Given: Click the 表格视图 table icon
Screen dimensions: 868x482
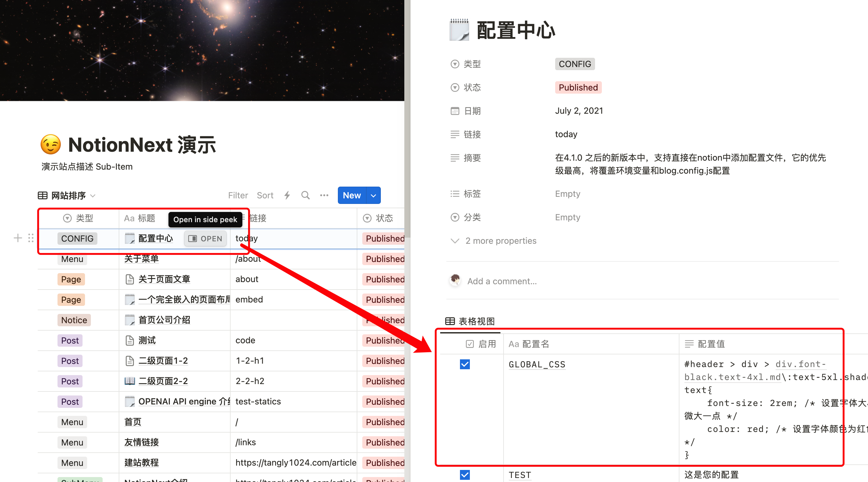Looking at the screenshot, I should 450,321.
